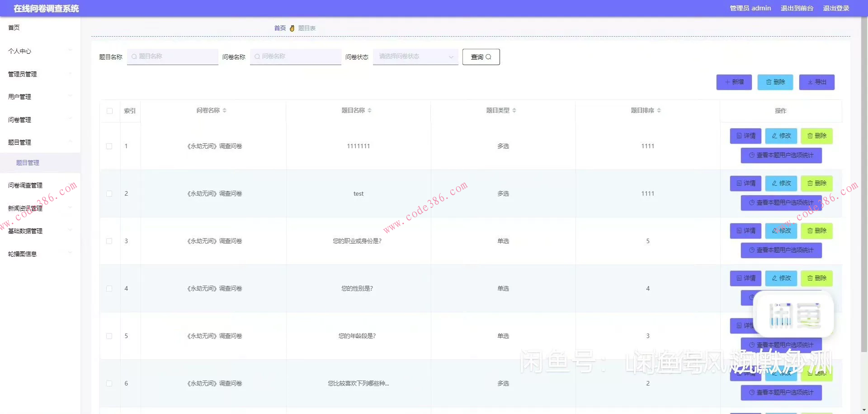Click the search icon in the 查询 button

coord(488,57)
